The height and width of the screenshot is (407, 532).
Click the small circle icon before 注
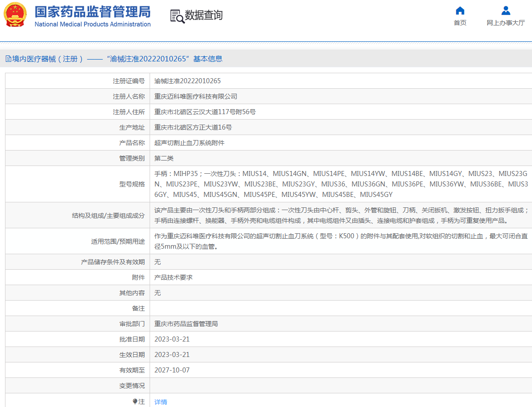coord(135,402)
